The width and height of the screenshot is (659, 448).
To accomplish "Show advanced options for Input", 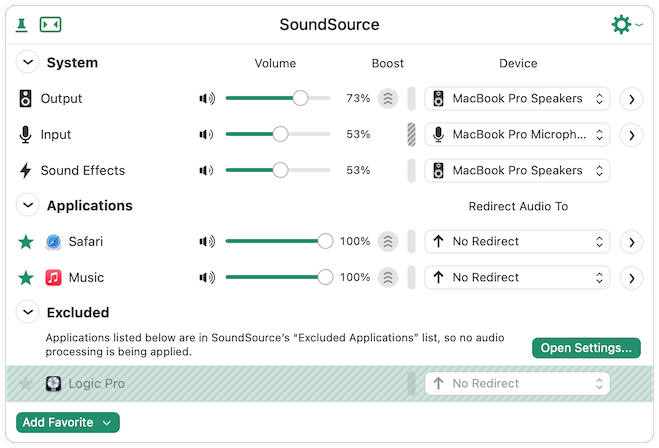I will click(631, 135).
